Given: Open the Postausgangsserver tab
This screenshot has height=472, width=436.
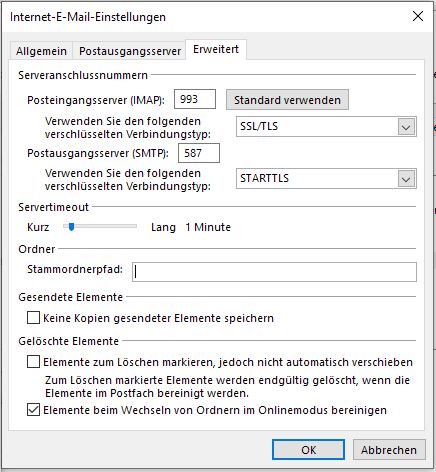Looking at the screenshot, I should pos(130,51).
